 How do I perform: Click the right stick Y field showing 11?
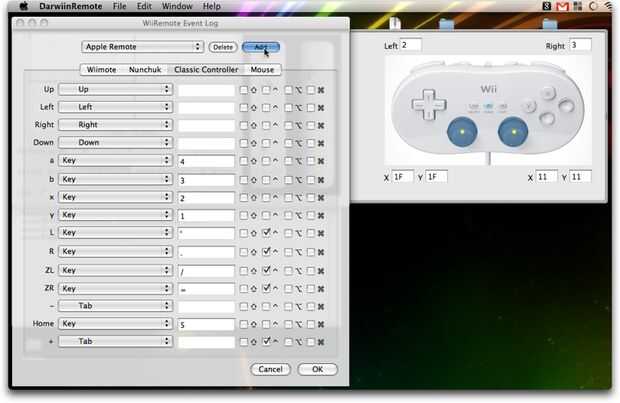(580, 177)
